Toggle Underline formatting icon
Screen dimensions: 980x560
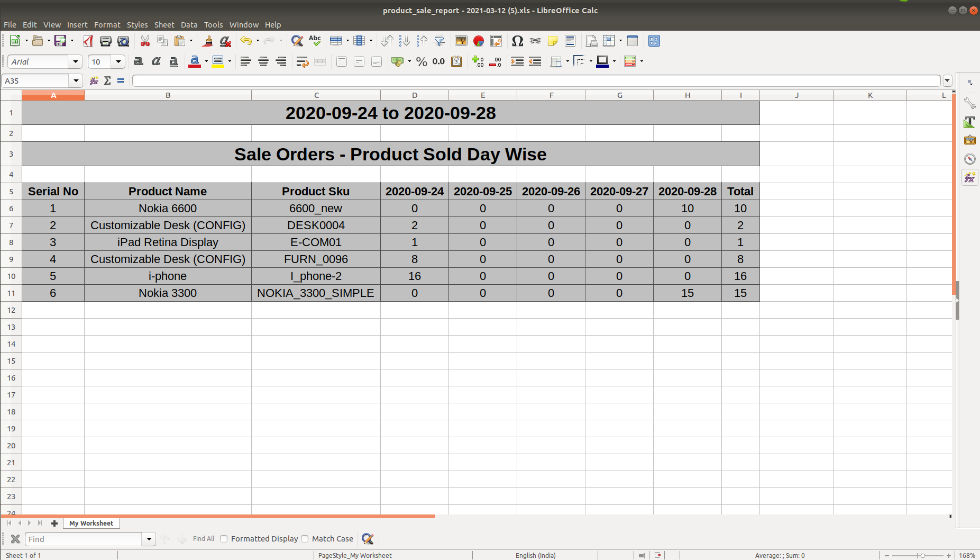173,61
